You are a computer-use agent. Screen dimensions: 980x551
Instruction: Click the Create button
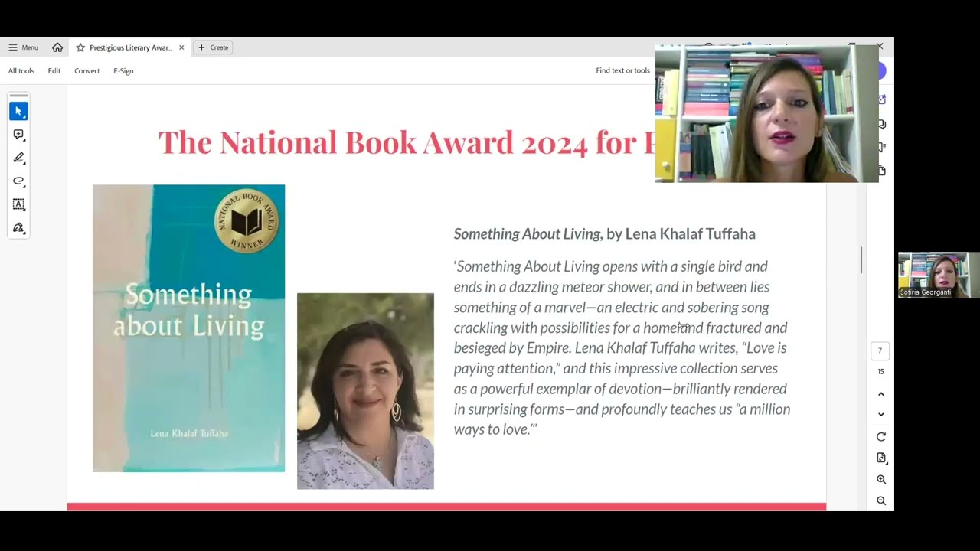pyautogui.click(x=213, y=47)
